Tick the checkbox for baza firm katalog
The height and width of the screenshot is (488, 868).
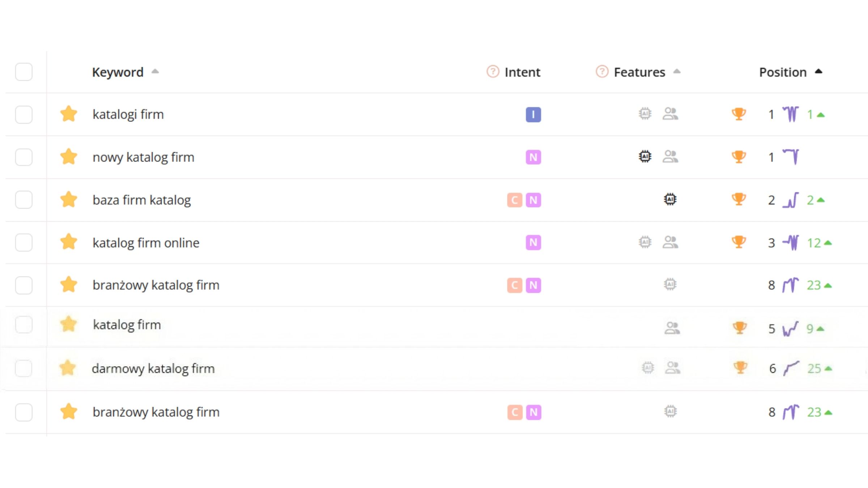(24, 200)
